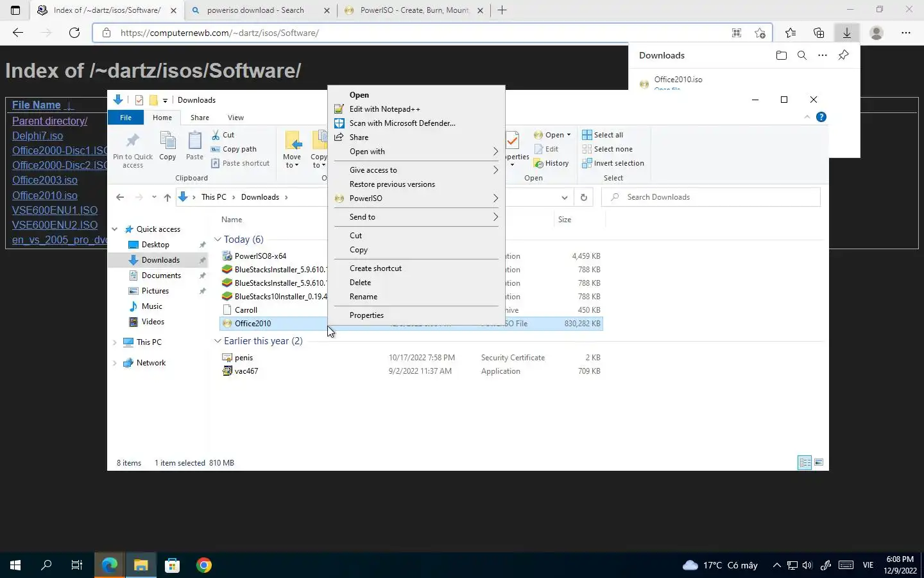Viewport: 924px width, 578px height.
Task: Click Edge toolbar downloads button
Action: pyautogui.click(x=846, y=33)
